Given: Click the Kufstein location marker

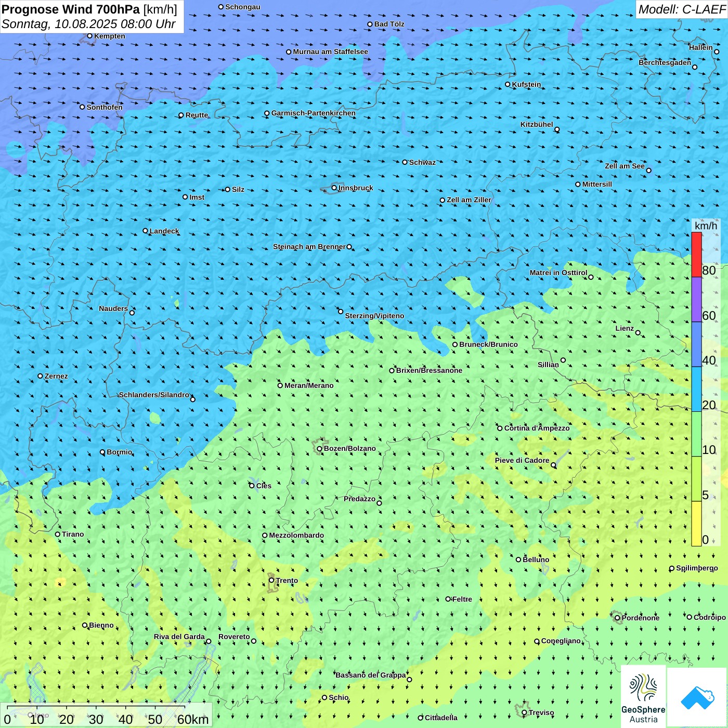Looking at the screenshot, I should tap(508, 84).
